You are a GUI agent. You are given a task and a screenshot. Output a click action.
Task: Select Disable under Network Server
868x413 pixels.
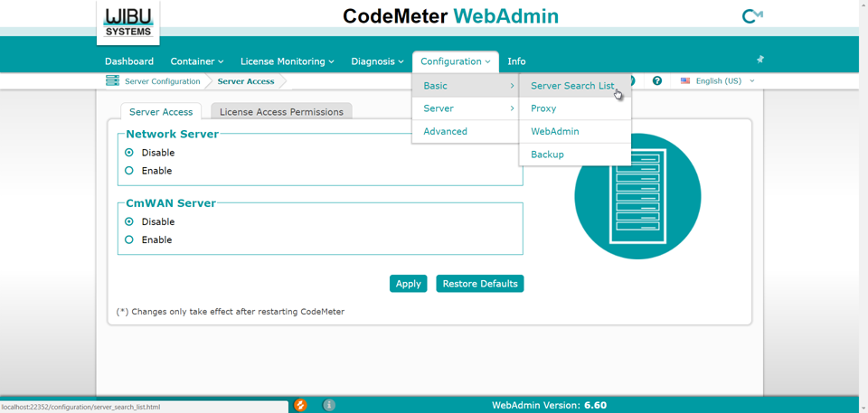(x=129, y=153)
